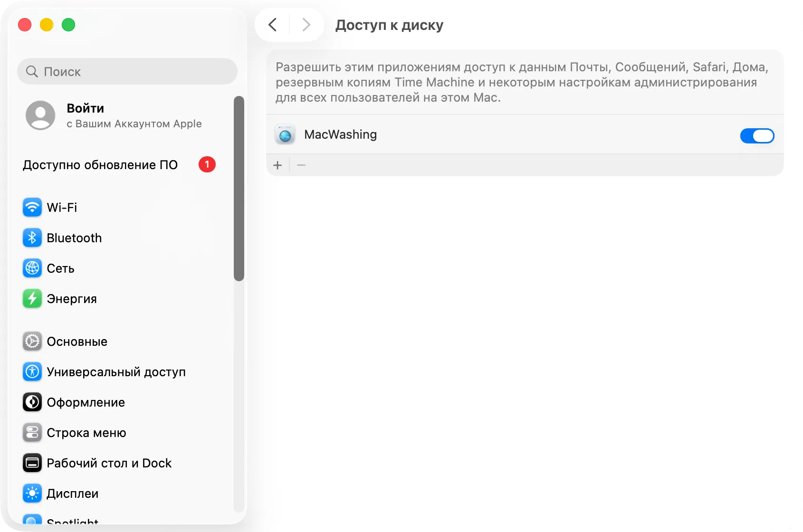Screen dimensions: 803x532
Task: Add an app with the plus button
Action: 278,165
